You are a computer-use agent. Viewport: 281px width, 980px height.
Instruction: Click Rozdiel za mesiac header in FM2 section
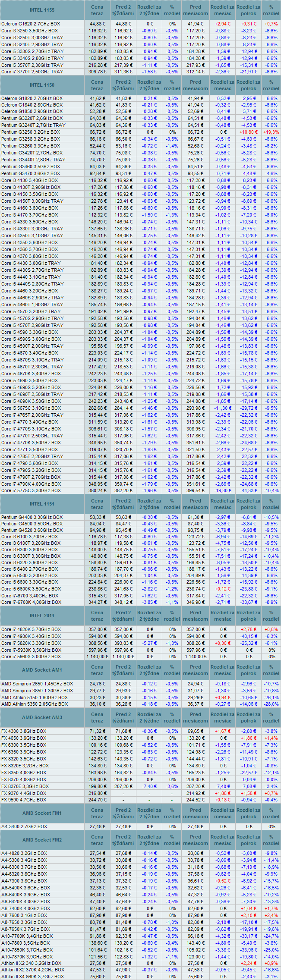pos(223,840)
